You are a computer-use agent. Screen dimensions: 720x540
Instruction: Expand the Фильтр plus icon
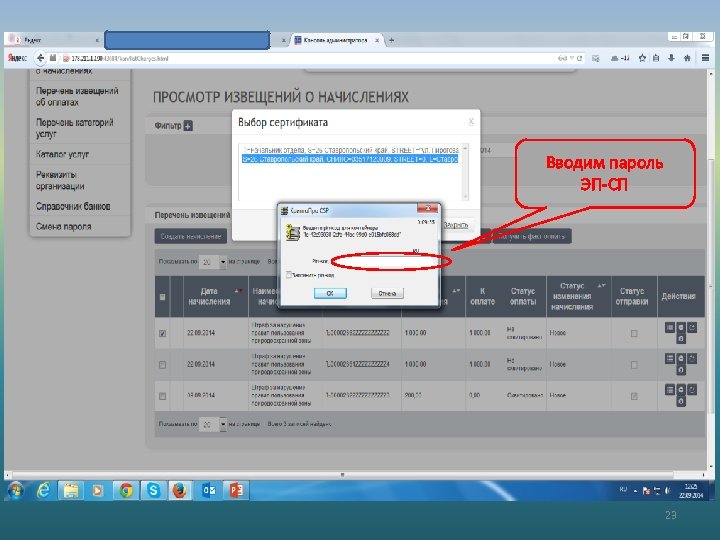[188, 125]
